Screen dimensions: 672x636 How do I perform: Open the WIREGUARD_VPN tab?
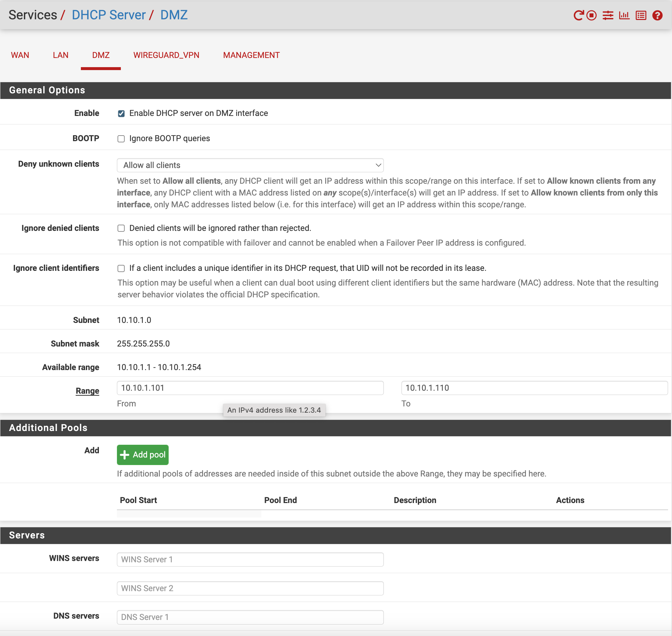[x=166, y=55]
